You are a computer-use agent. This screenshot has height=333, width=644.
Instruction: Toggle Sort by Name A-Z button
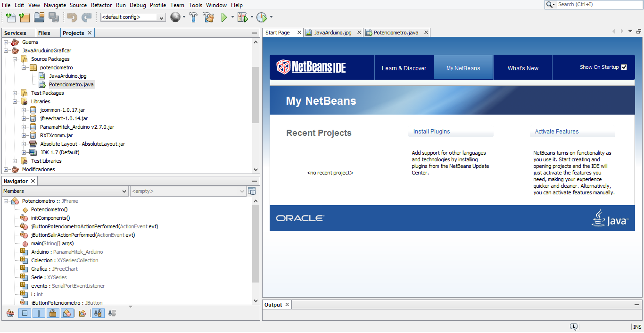click(x=98, y=313)
